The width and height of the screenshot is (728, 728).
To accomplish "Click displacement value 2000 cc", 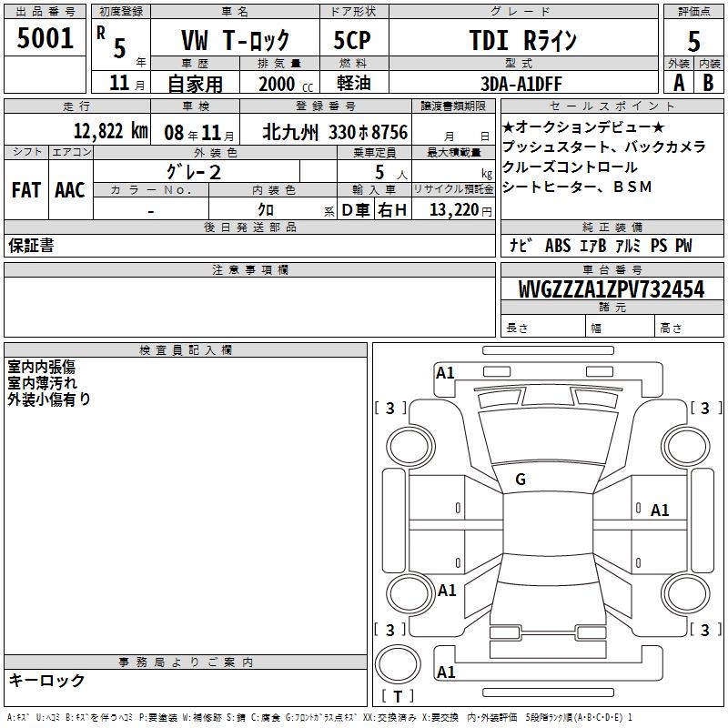I will (x=286, y=84).
